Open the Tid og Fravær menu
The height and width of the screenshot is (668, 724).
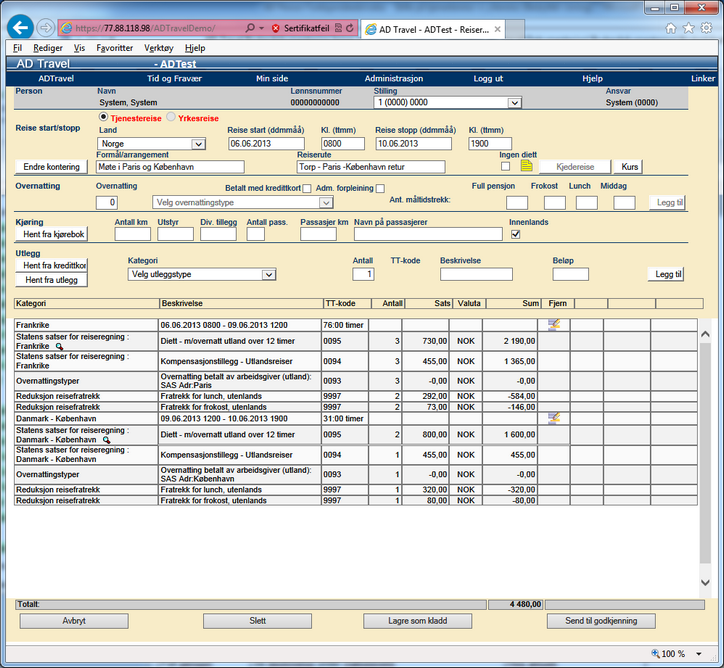click(x=174, y=77)
